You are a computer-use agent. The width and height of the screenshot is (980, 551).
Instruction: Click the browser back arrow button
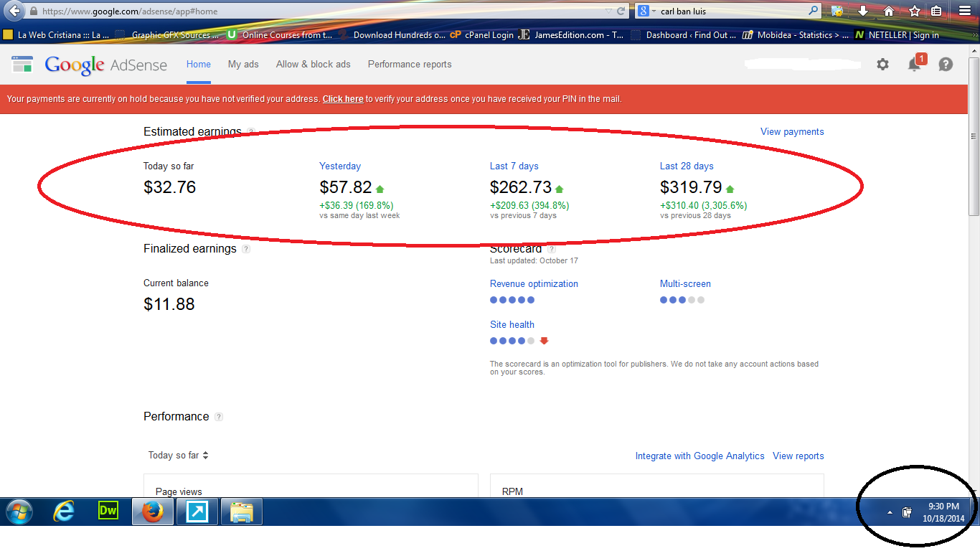tap(14, 11)
